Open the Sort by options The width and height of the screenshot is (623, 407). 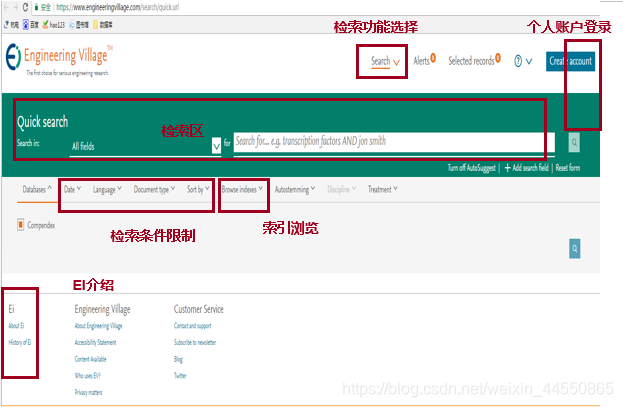(x=198, y=189)
